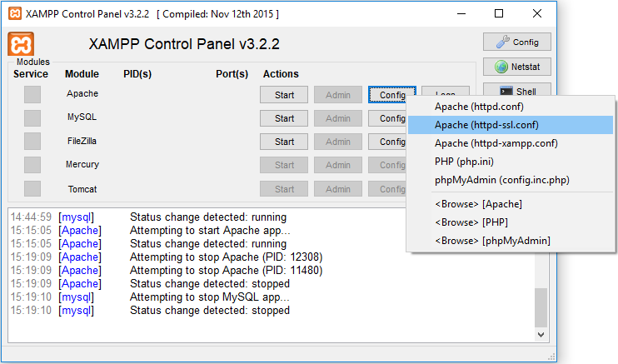Open the Mercury Config dropdown button
The height and width of the screenshot is (364, 618).
point(387,165)
